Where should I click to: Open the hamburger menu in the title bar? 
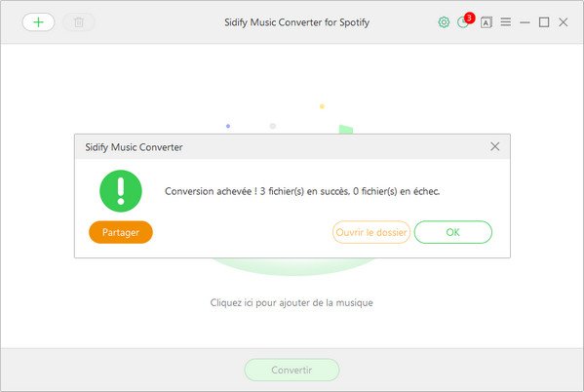click(505, 22)
